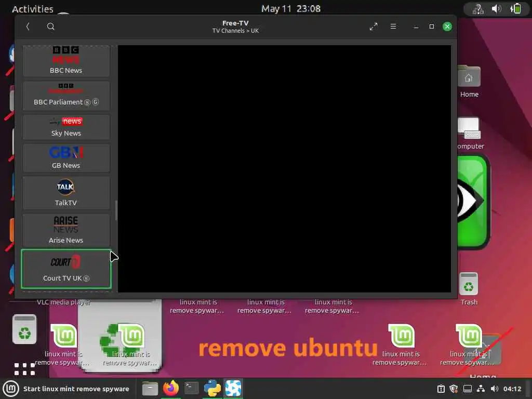This screenshot has height=399, width=532.
Task: Open the shield update tray icon
Action: click(x=454, y=389)
